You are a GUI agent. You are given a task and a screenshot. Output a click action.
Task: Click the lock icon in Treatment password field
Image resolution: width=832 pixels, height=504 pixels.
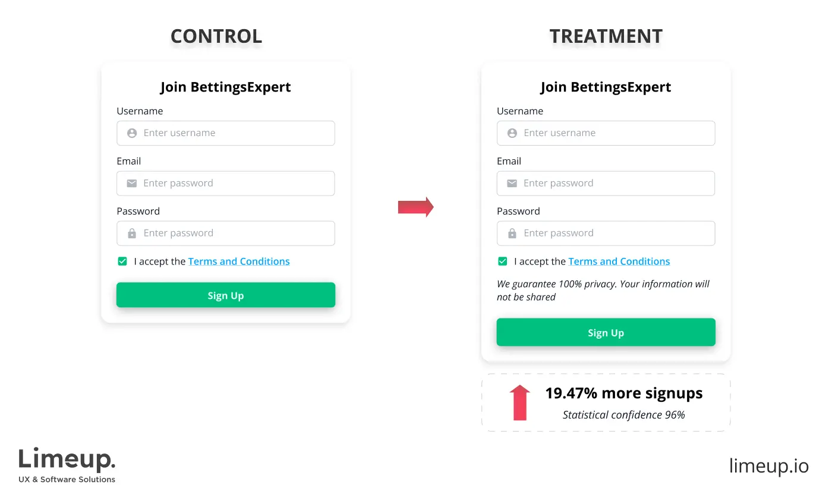[512, 234]
